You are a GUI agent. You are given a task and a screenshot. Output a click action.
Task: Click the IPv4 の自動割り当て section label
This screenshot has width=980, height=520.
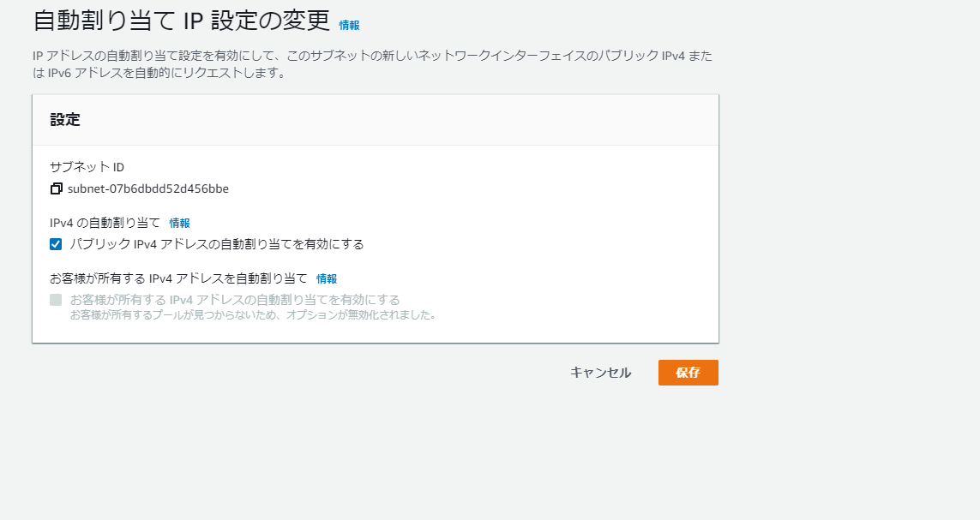coord(105,223)
